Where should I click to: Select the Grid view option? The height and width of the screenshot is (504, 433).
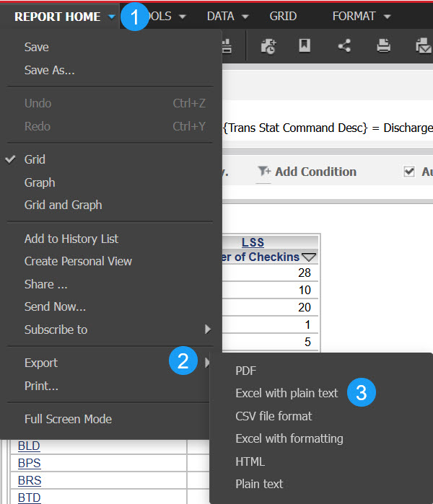coord(35,159)
